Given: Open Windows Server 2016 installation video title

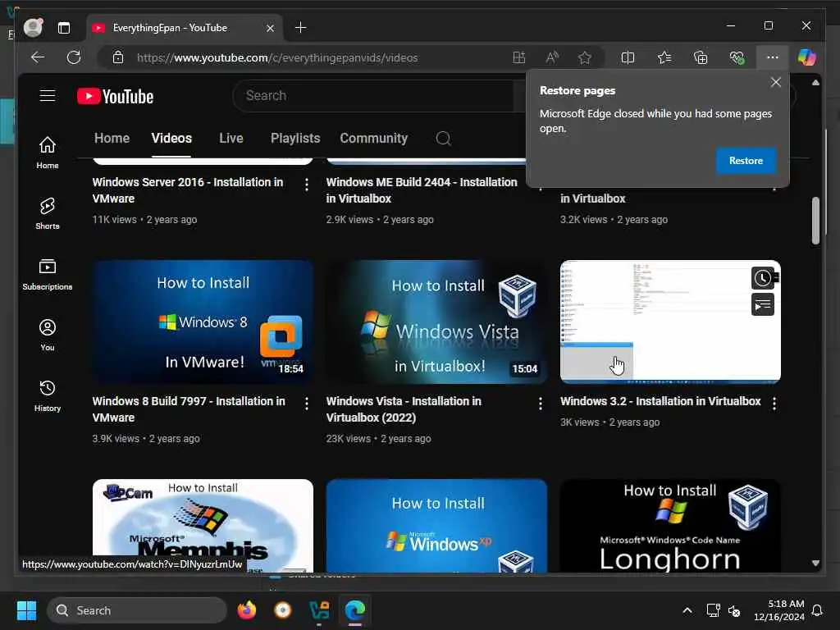Looking at the screenshot, I should [x=188, y=190].
